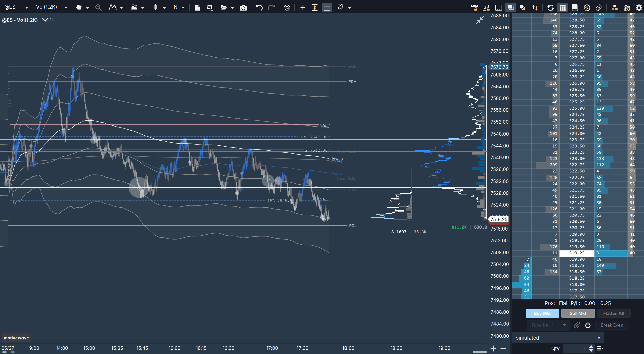644x354 pixels.
Task: Redo the last undone action
Action: coord(271,7)
